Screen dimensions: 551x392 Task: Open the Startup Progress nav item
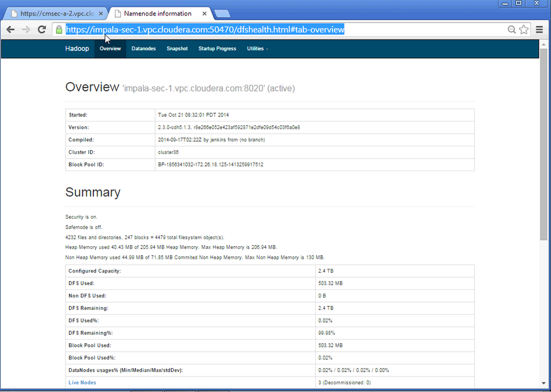click(x=217, y=49)
